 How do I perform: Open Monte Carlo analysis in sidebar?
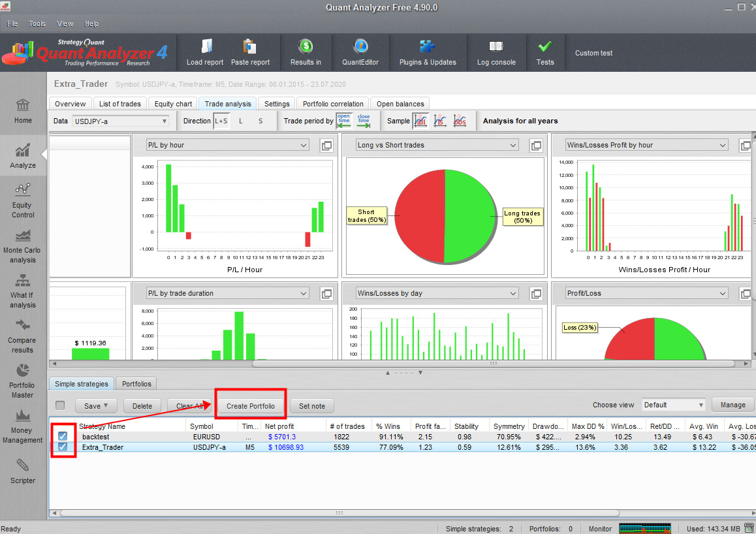click(x=23, y=245)
